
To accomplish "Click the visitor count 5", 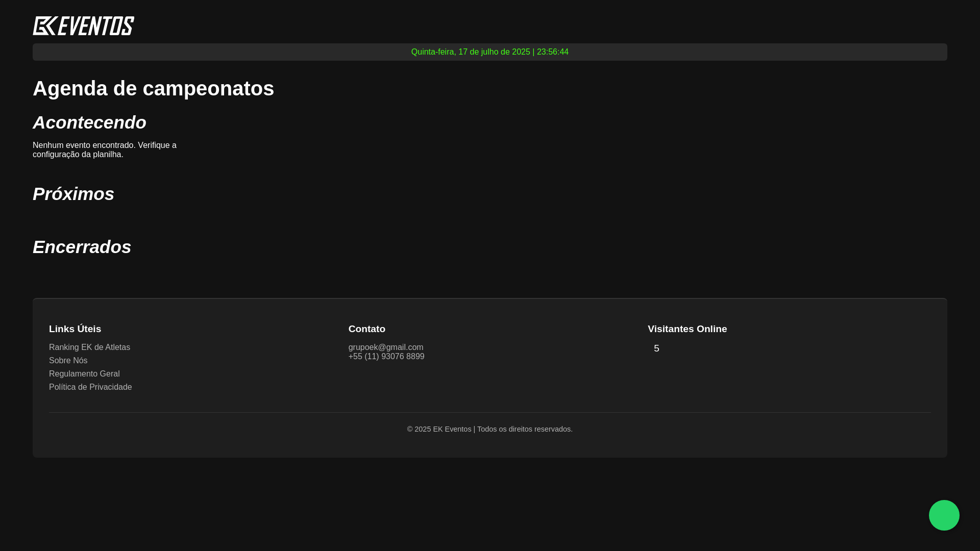I will tap(656, 348).
